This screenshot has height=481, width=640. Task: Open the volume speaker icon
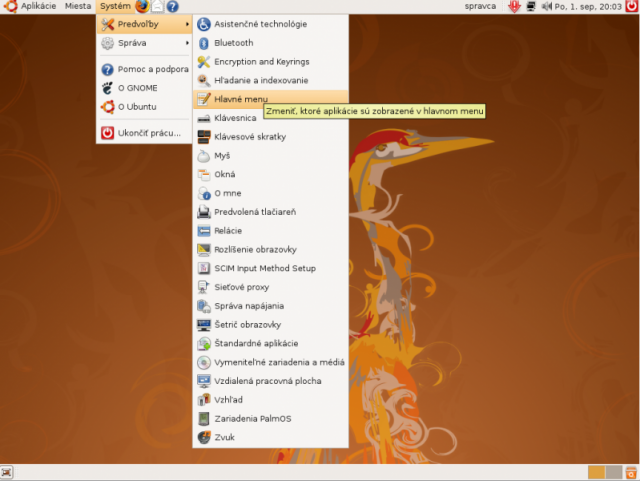[546, 6]
